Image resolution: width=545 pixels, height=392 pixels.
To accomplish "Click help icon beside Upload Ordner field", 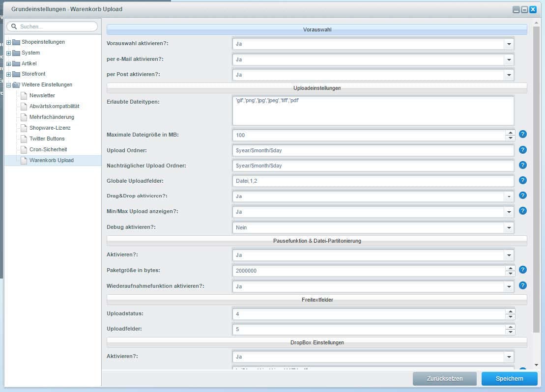I will [523, 150].
